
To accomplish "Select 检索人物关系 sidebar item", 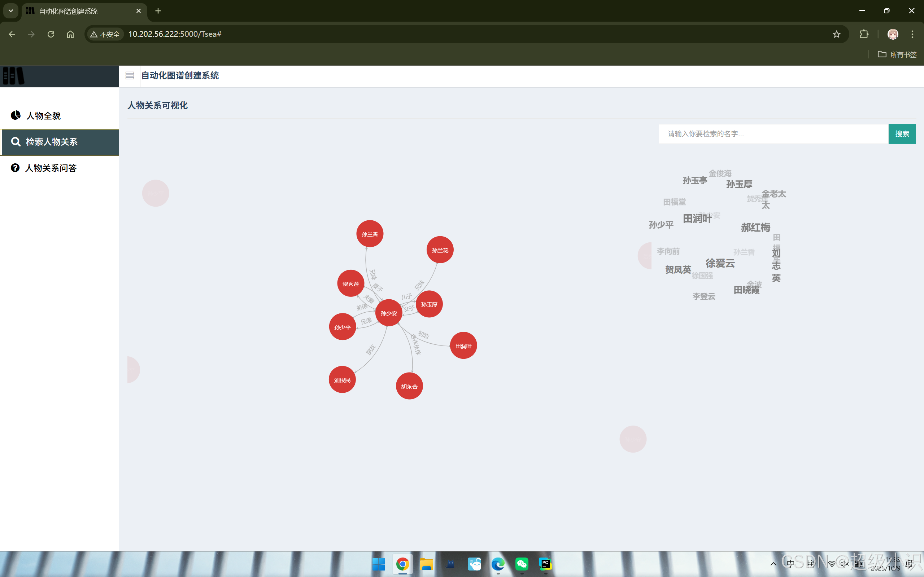I will 52,142.
